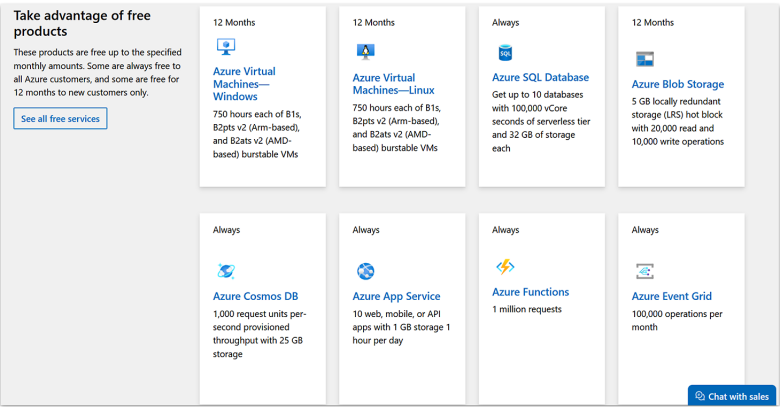Open the Azure App Service link
The width and height of the screenshot is (780, 409).
click(396, 296)
